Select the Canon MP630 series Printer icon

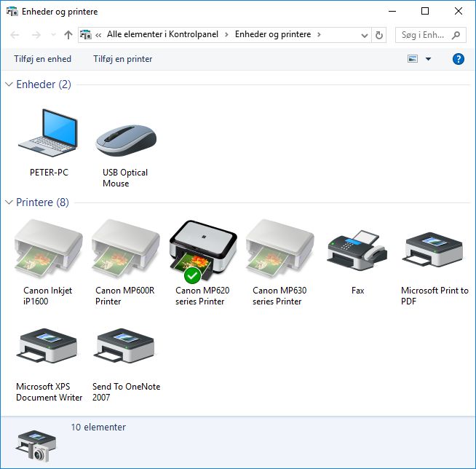click(x=280, y=249)
